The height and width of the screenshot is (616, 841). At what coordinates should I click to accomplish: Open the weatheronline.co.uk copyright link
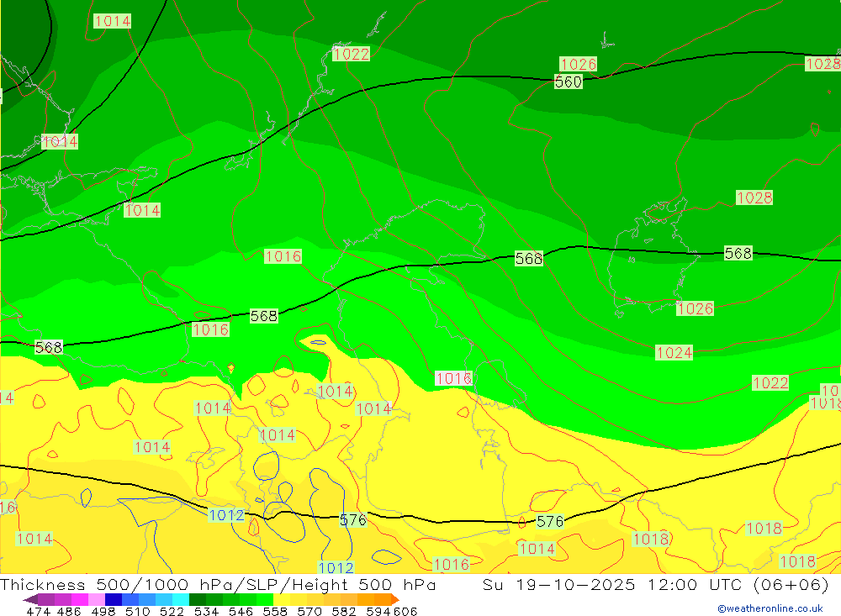tap(770, 608)
